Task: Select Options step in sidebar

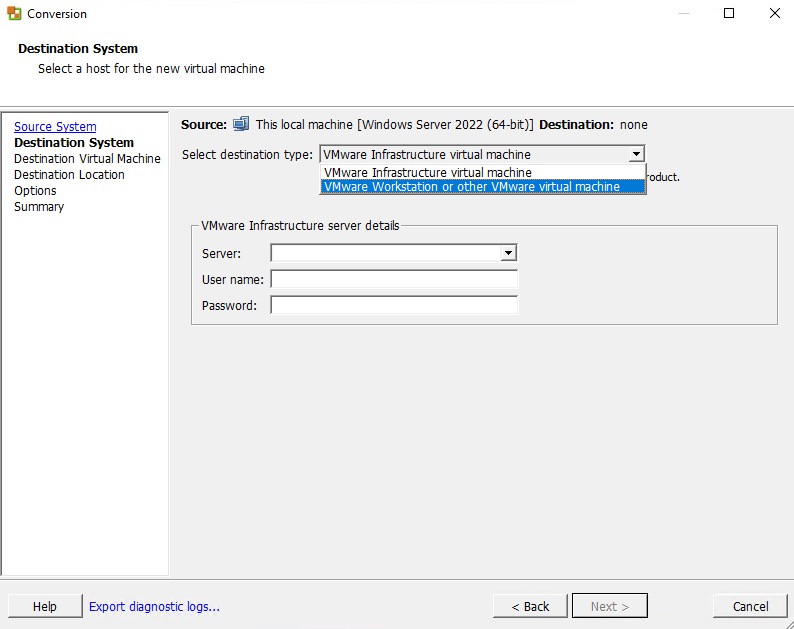Action: [x=35, y=191]
